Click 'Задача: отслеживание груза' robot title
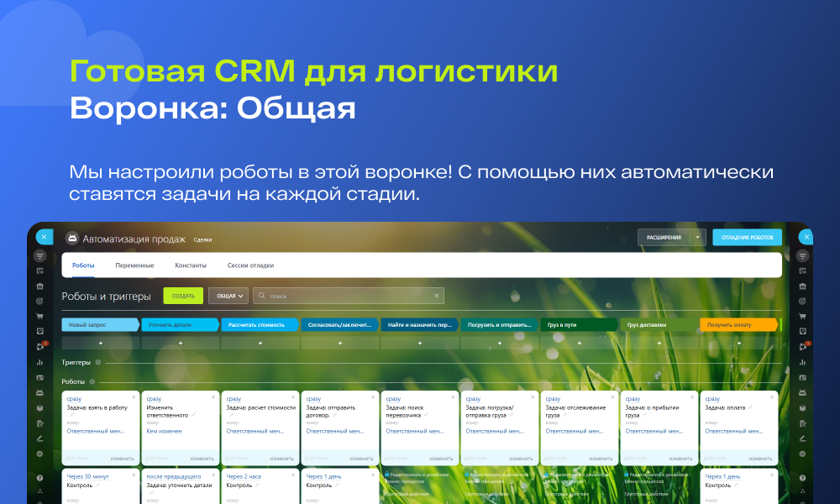 [x=575, y=412]
